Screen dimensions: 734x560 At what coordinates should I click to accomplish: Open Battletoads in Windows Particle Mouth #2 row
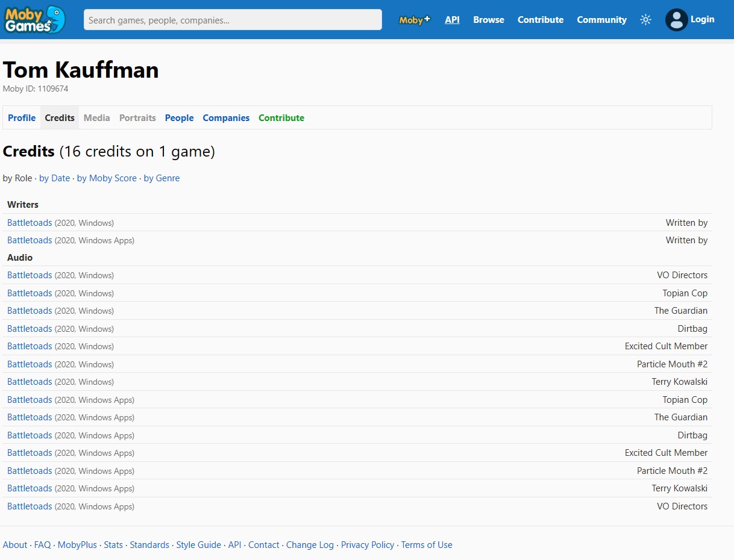pos(30,364)
